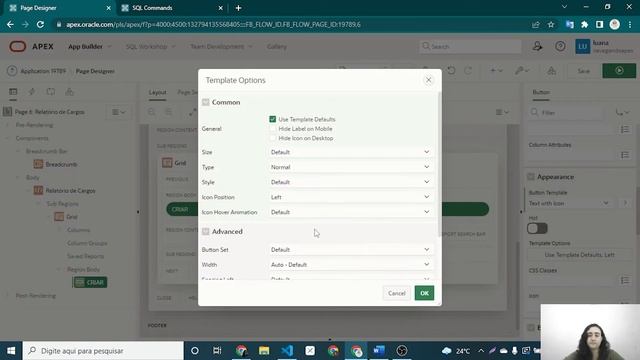The image size is (640, 360).
Task: Click the APEX search field
Action: point(470,47)
